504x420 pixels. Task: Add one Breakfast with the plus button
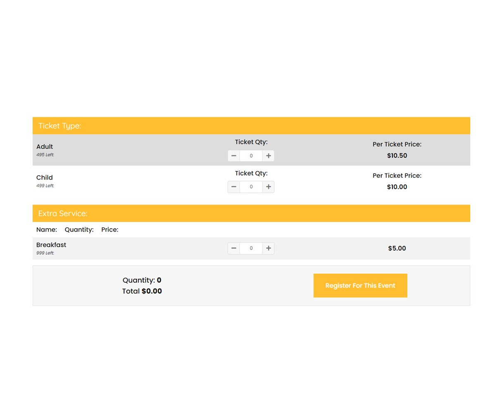[269, 248]
